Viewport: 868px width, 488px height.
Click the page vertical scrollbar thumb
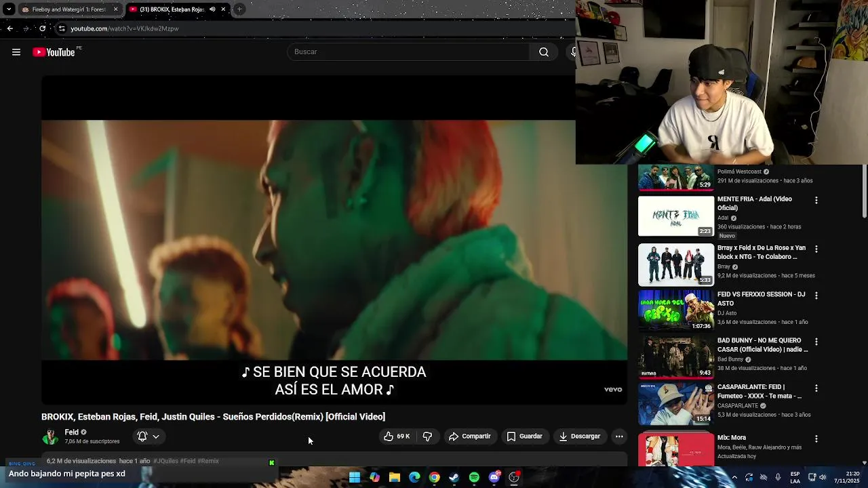[x=865, y=191]
